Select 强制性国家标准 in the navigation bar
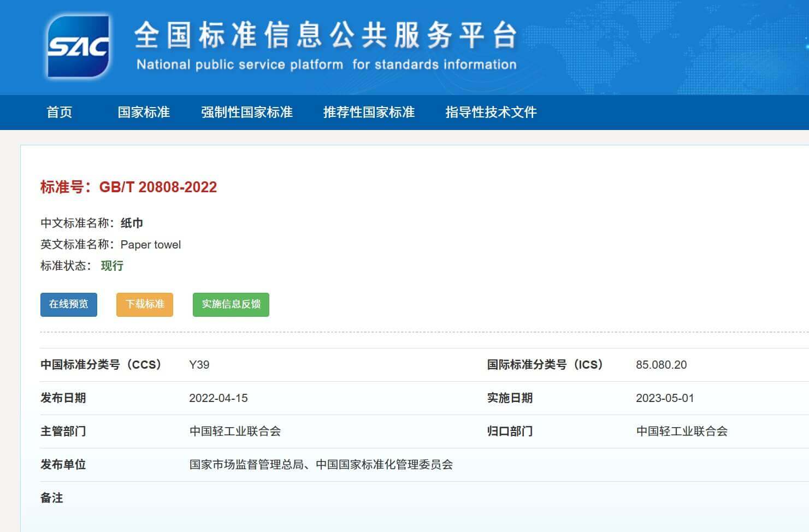 [x=247, y=113]
